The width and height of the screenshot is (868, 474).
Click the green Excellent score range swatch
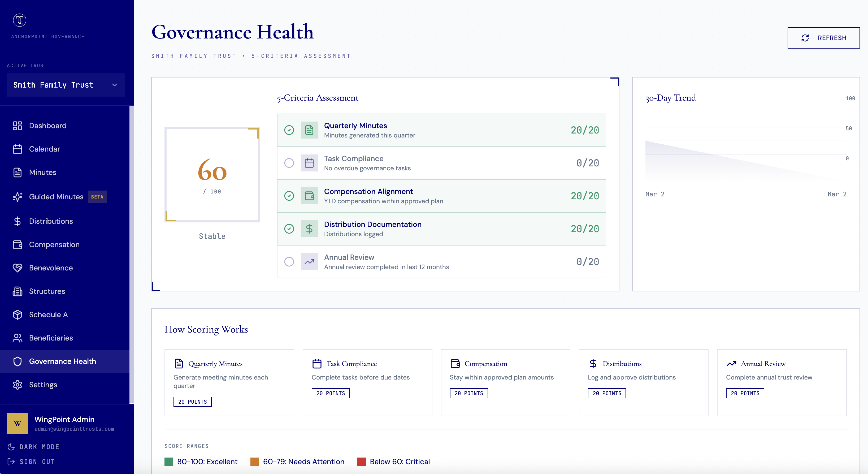(x=168, y=462)
